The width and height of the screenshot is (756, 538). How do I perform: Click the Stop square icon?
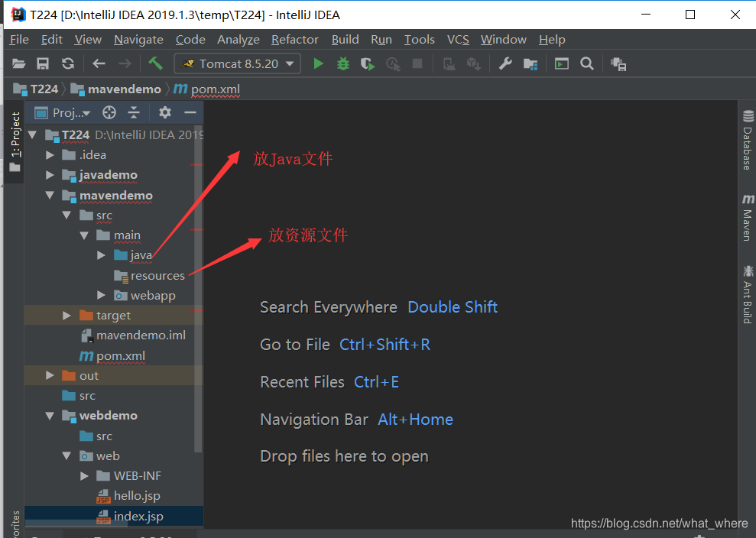pyautogui.click(x=417, y=63)
